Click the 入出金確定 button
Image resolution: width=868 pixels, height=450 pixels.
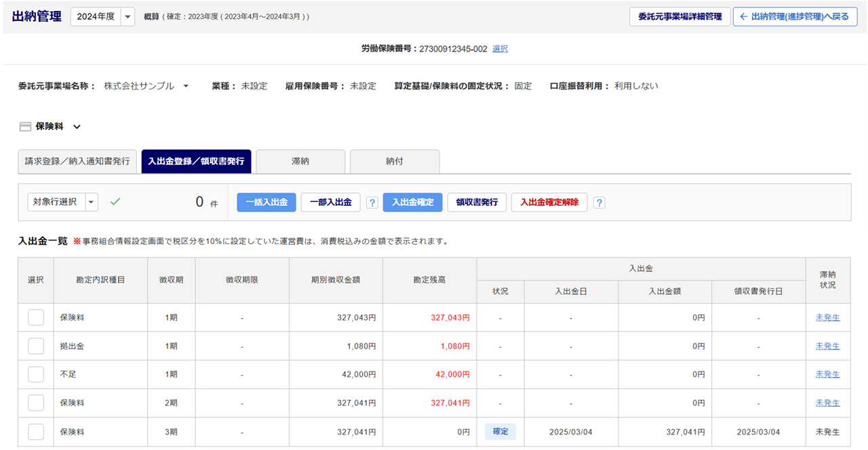coord(412,203)
